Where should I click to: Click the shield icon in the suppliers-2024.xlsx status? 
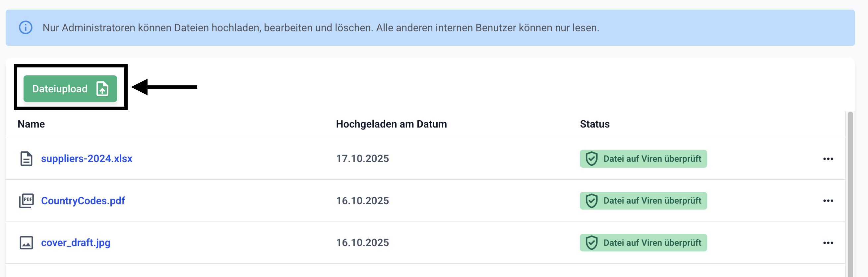coord(591,158)
